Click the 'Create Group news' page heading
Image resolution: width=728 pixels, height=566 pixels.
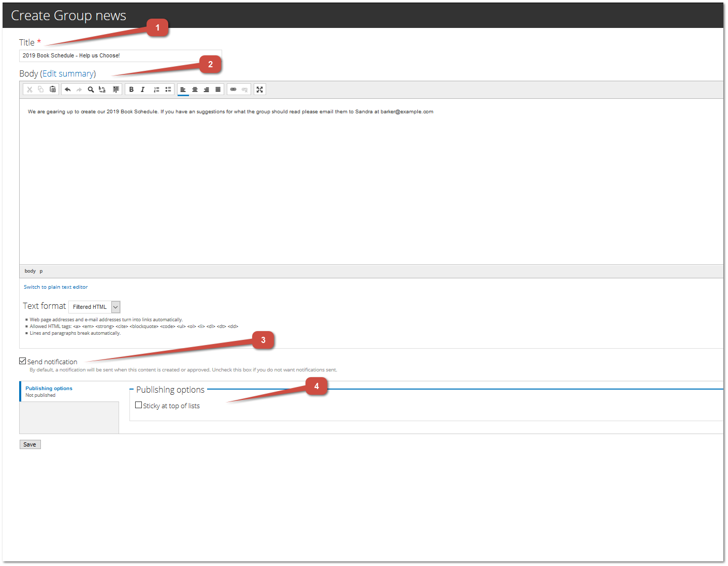pyautogui.click(x=68, y=16)
